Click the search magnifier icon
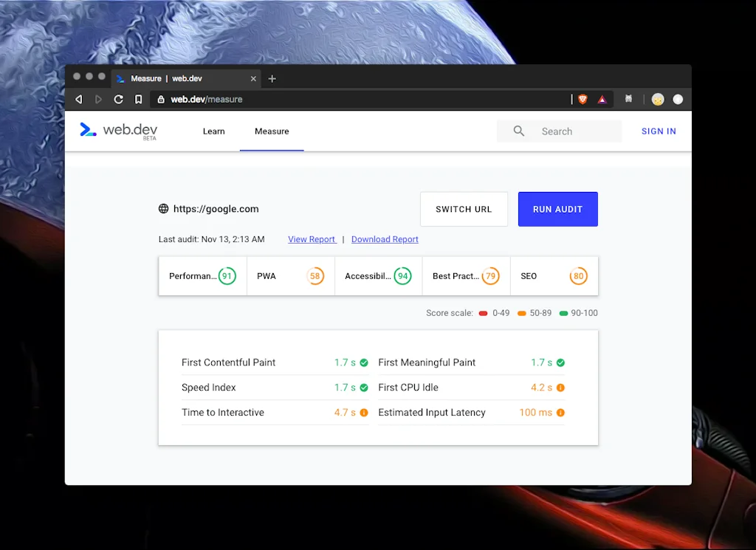Viewport: 756px width, 550px height. tap(518, 131)
